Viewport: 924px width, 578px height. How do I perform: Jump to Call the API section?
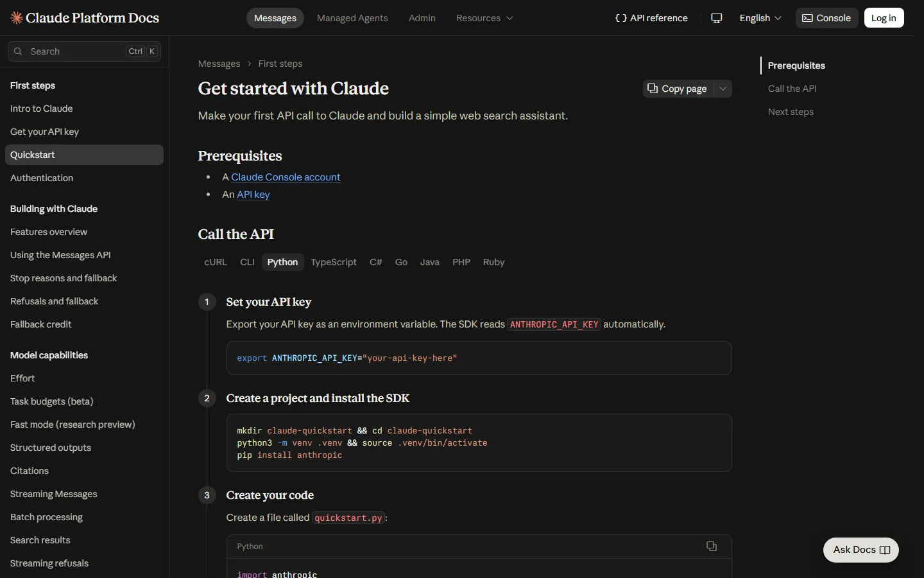792,89
